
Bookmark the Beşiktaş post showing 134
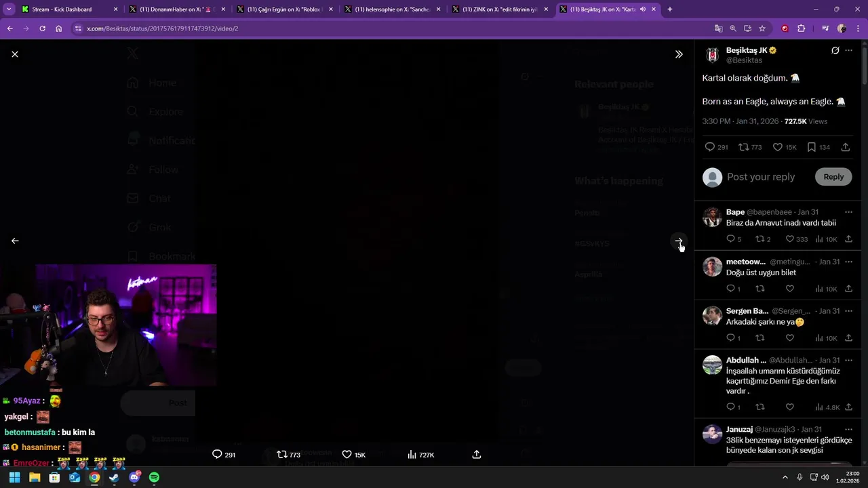point(818,147)
